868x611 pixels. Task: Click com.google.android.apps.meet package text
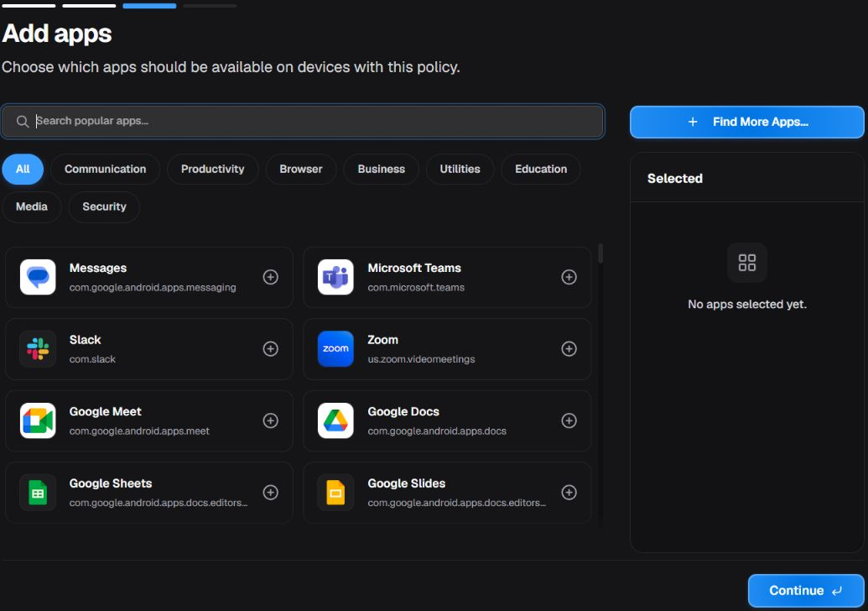click(139, 431)
